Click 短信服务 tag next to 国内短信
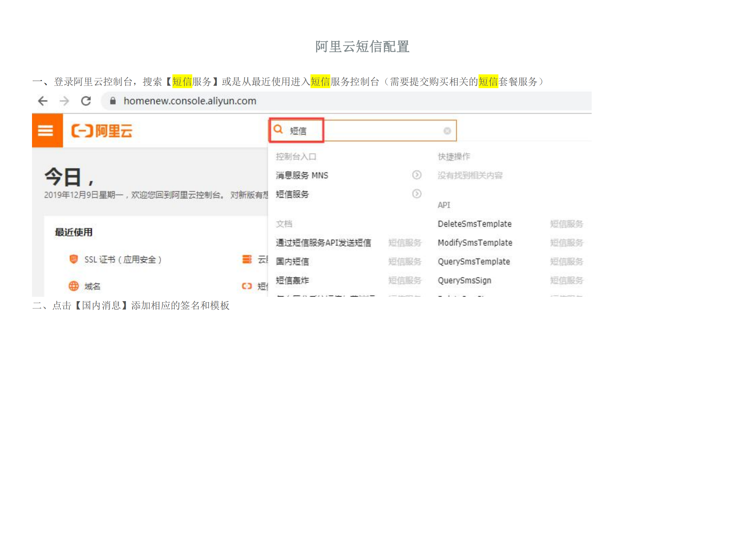 pyautogui.click(x=404, y=261)
